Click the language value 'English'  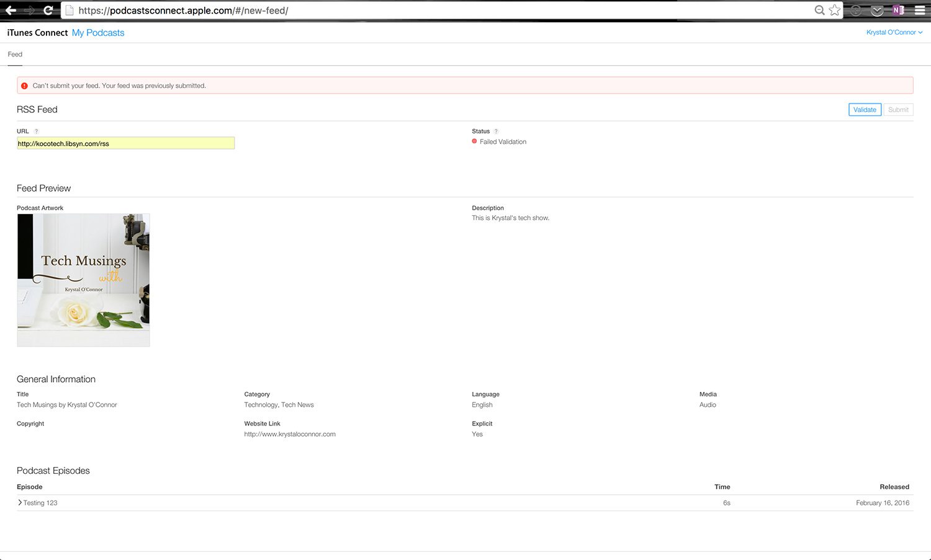[x=482, y=405]
